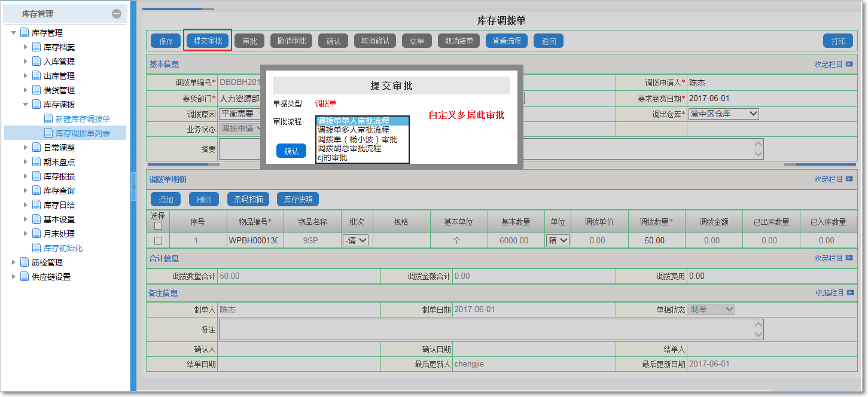This screenshot has width=868, height=397.
Task: Click the 提交审批 toolbar button
Action: tap(208, 41)
